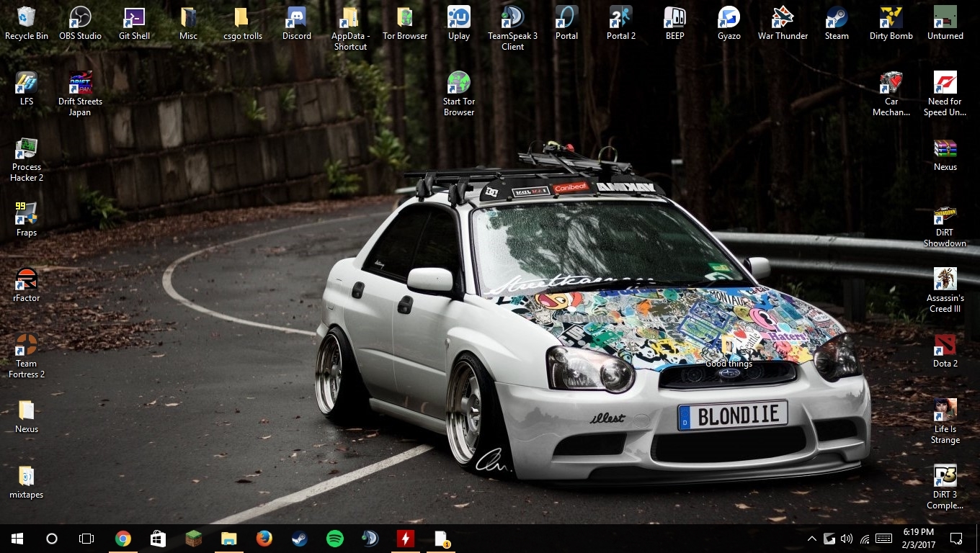Select the BEEP desktop icon
The height and width of the screenshot is (553, 980).
675,22
